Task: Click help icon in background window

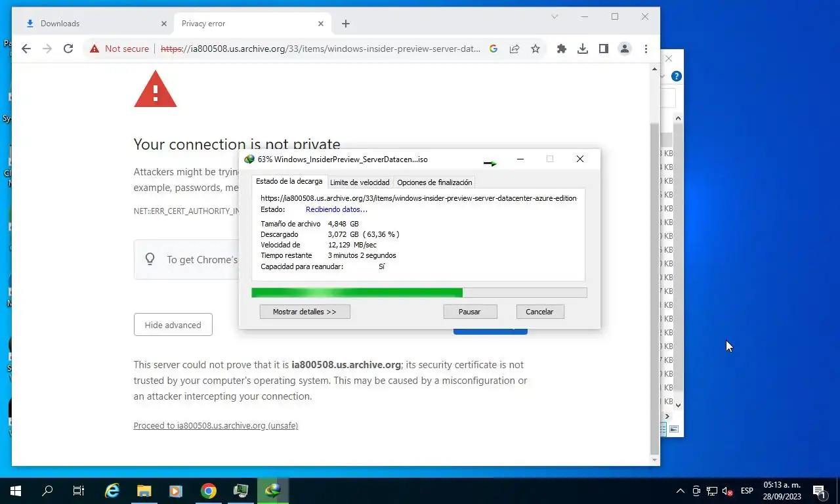Action: (677, 76)
